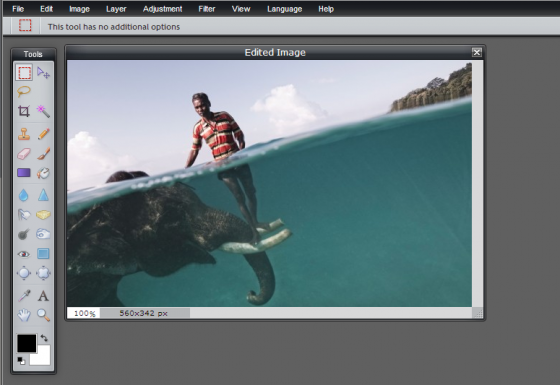Screen dimensions: 560x385
Task: Open the Edit menu
Action: point(46,9)
